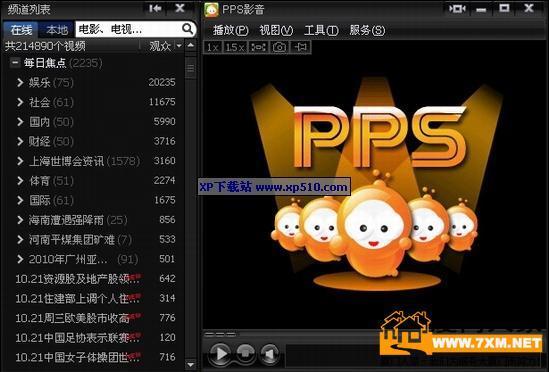Expand the 国际 channel group
The width and height of the screenshot is (549, 372).
click(x=20, y=200)
